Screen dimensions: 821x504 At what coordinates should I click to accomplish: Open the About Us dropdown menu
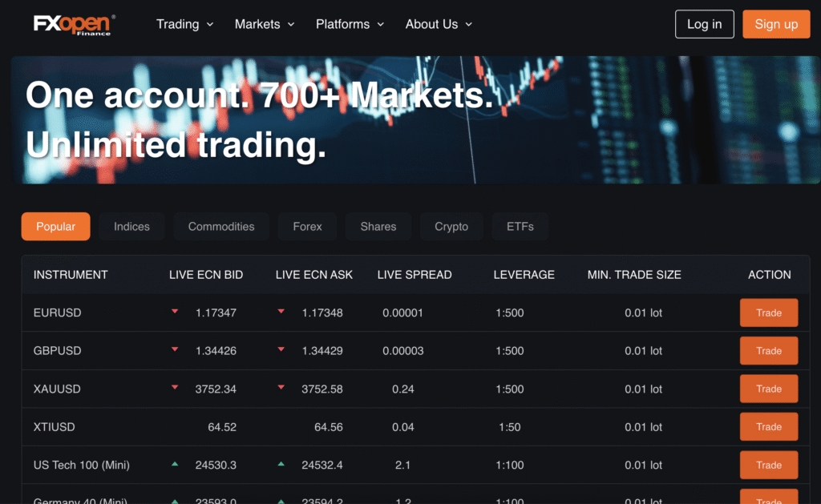click(439, 24)
